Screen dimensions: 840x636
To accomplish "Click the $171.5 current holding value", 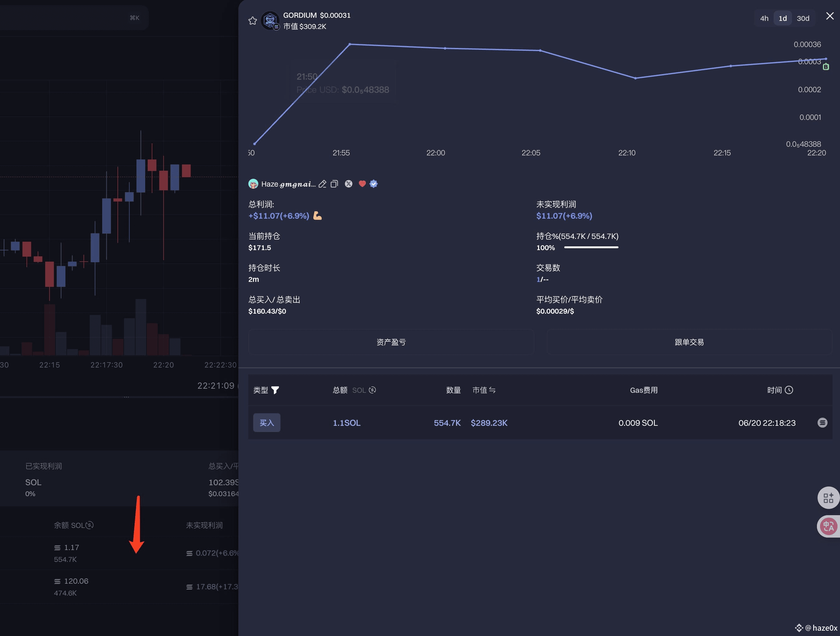I will tap(259, 248).
